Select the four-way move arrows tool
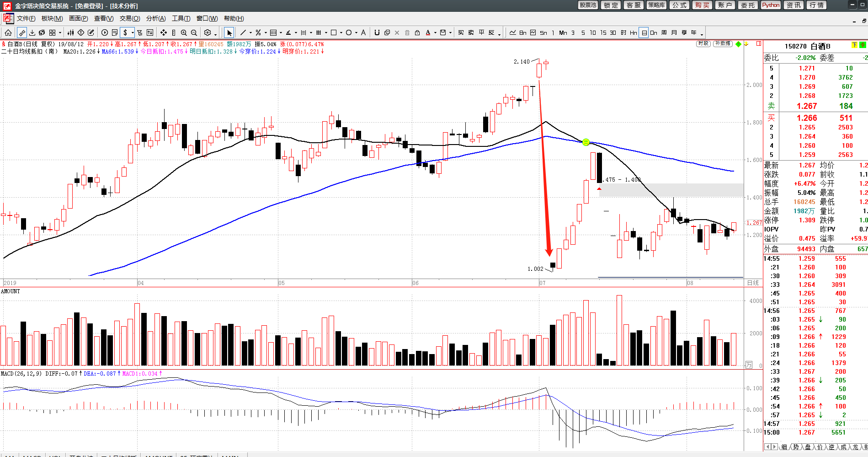Image resolution: width=868 pixels, height=457 pixels. [164, 32]
